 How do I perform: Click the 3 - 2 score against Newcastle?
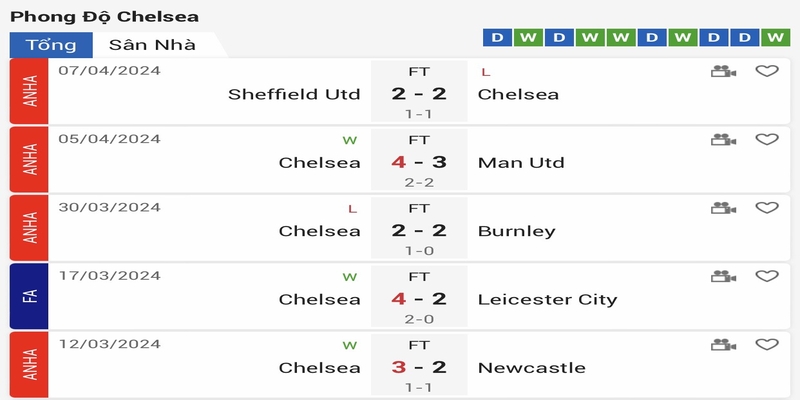[x=419, y=365]
